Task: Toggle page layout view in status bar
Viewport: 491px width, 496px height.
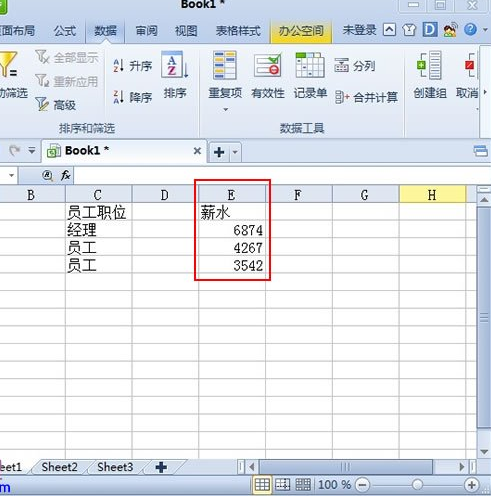Action: (303, 485)
